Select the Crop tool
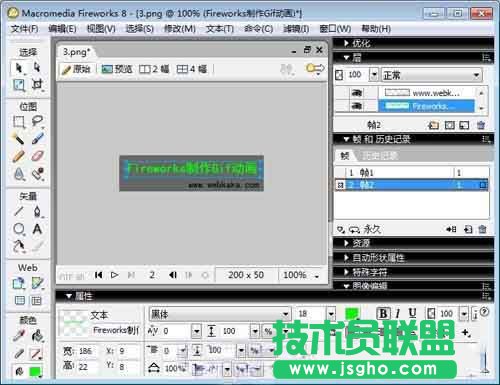Image resolution: width=500 pixels, height=385 pixels. pyautogui.click(x=37, y=85)
